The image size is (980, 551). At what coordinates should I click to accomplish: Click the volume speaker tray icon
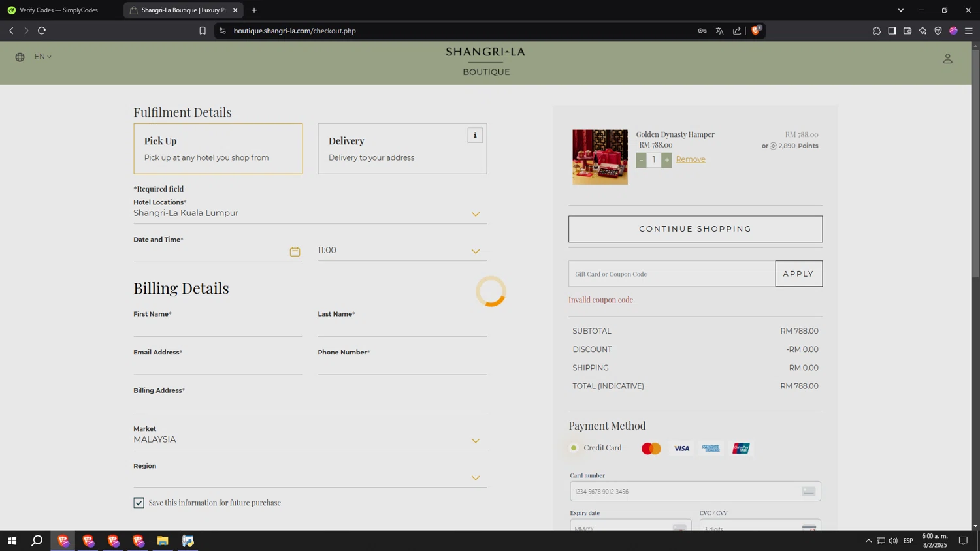coord(893,541)
